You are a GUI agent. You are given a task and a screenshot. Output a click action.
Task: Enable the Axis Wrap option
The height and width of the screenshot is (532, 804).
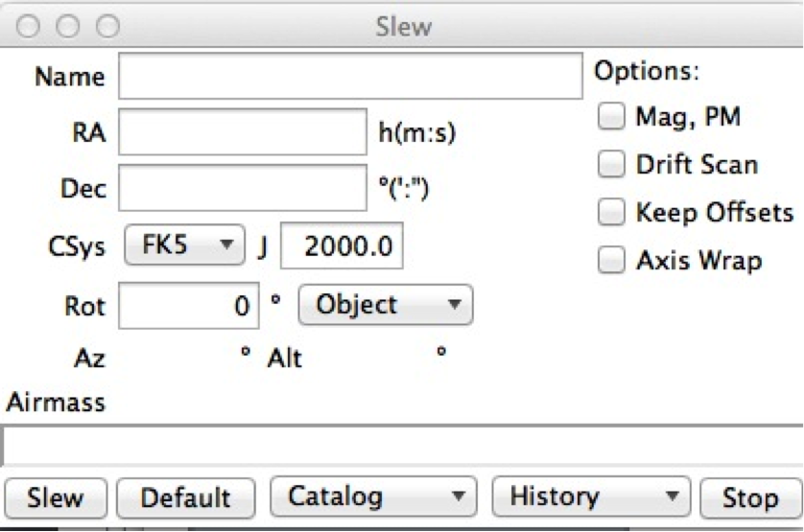(x=611, y=260)
